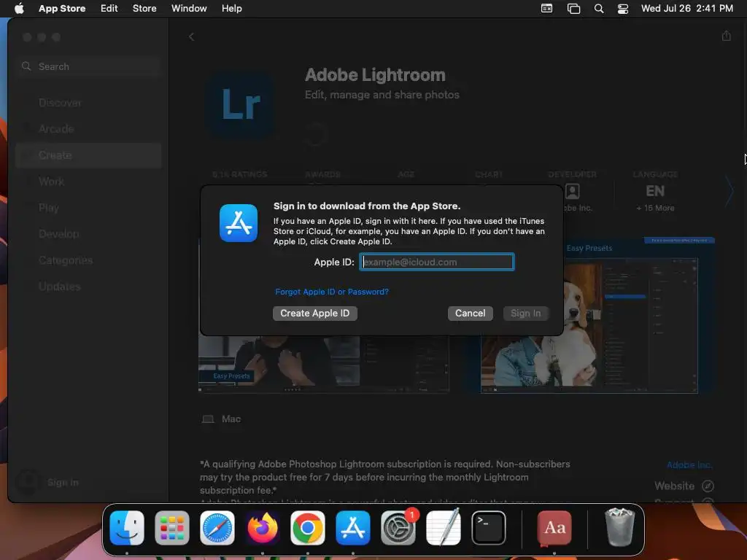Select Categories in the sidebar
The width and height of the screenshot is (747, 560).
(x=88, y=260)
